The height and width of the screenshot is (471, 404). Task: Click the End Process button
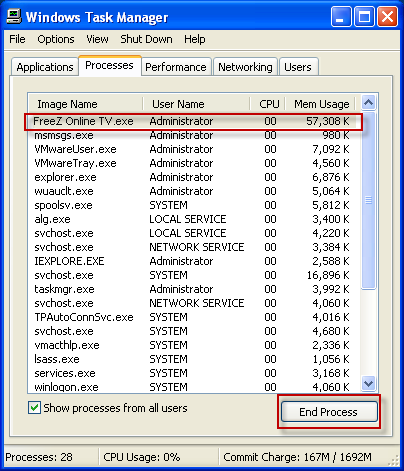(x=329, y=412)
